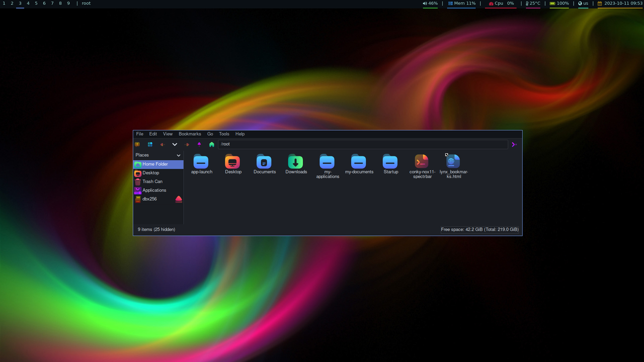Go to parent folder up arrow
Image resolution: width=644 pixels, height=362 pixels.
tap(199, 144)
